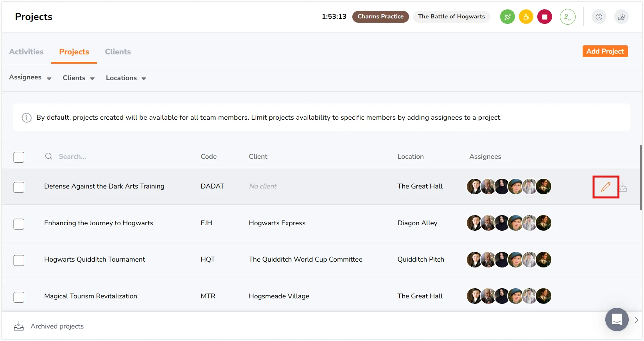This screenshot has width=644, height=341.
Task: Open project Enhancing the Journey to Hogwarts
Action: click(x=99, y=223)
